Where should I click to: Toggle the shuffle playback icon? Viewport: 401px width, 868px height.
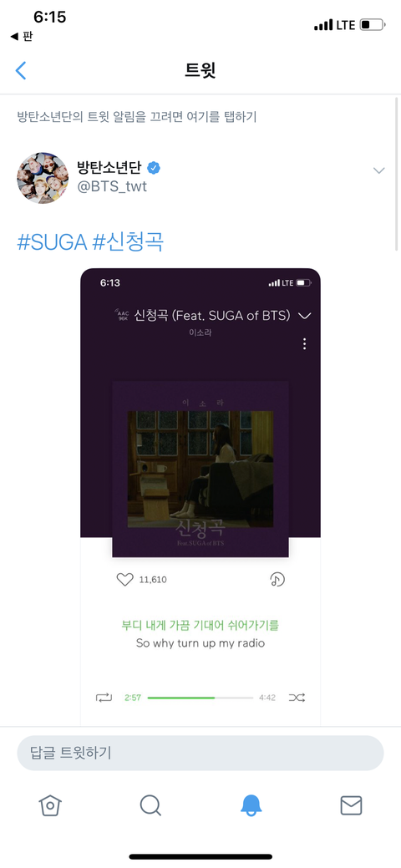[297, 698]
